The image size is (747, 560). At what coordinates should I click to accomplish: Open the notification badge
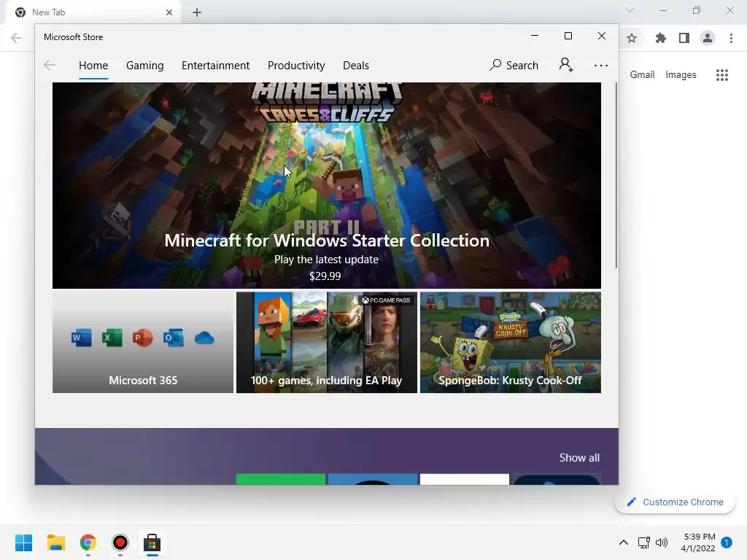[727, 542]
